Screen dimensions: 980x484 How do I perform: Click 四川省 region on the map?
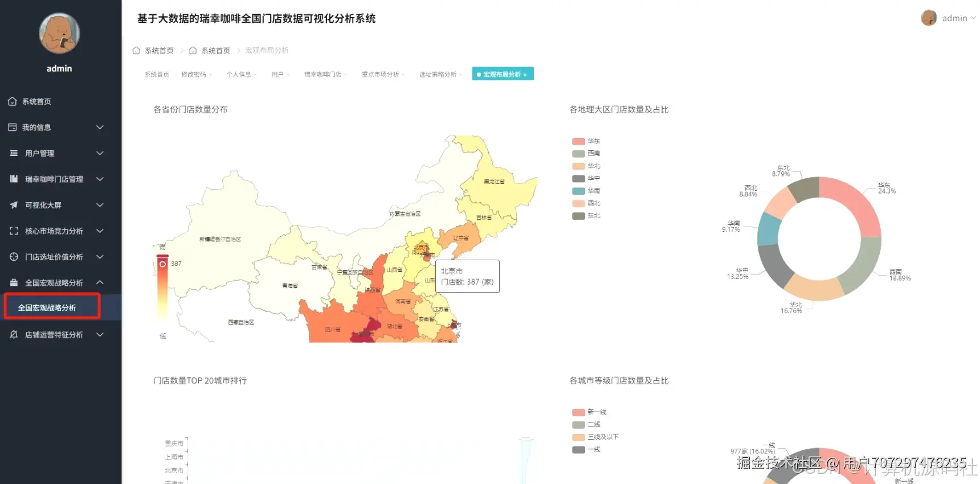coord(333,329)
